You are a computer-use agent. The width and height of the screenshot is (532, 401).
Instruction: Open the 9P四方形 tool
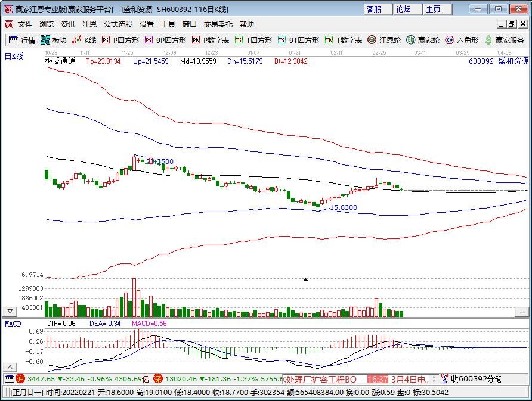click(x=165, y=40)
